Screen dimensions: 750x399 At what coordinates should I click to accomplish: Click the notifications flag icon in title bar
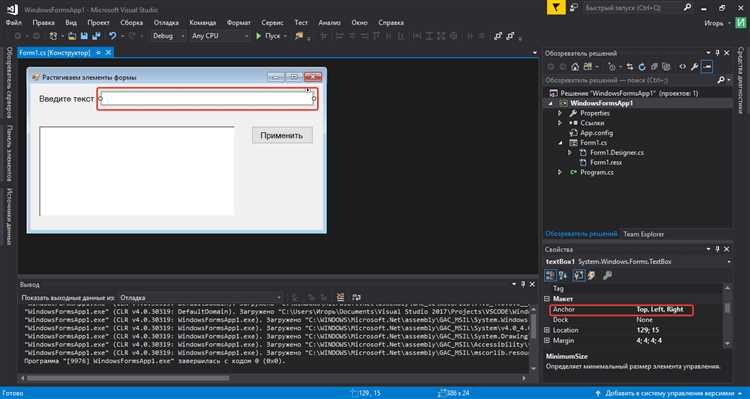(556, 8)
